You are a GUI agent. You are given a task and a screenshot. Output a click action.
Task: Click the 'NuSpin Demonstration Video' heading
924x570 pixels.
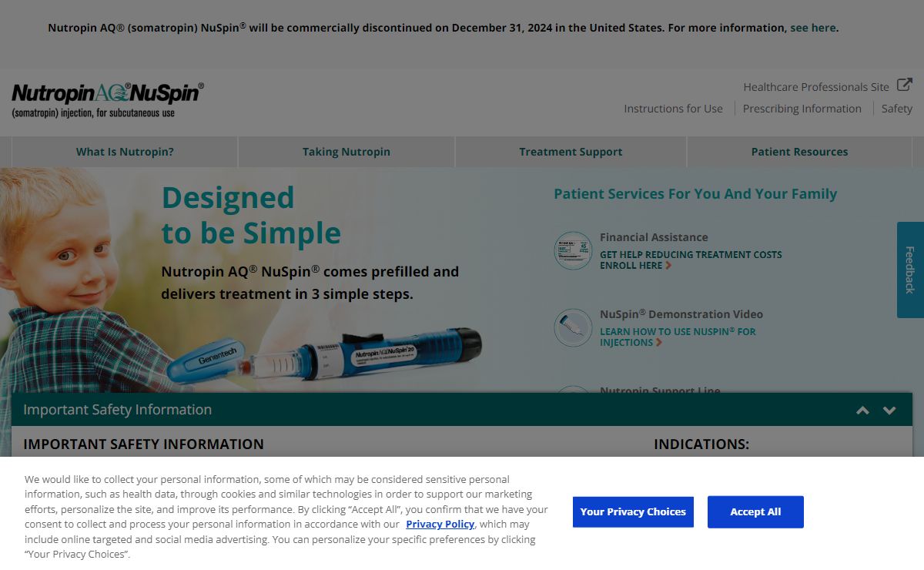[681, 314]
